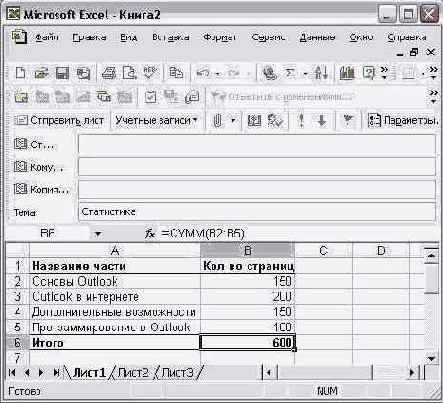Expand the reviewing toolbar options chevron
The image size is (443, 403).
[x=433, y=96]
